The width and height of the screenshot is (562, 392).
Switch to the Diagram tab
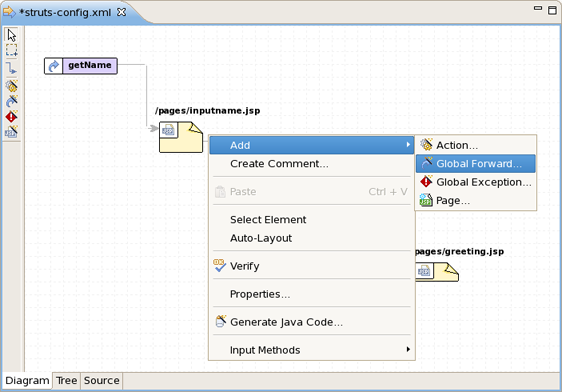tap(27, 381)
